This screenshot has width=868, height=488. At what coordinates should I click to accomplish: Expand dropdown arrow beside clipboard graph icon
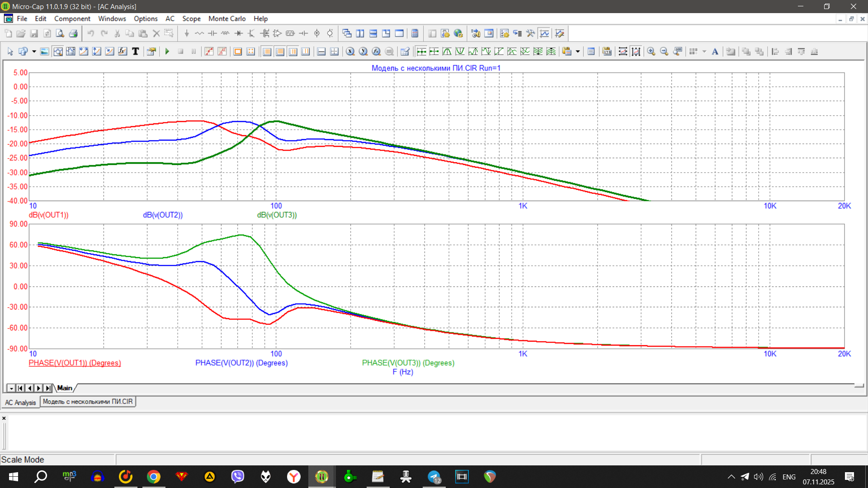[x=578, y=52]
